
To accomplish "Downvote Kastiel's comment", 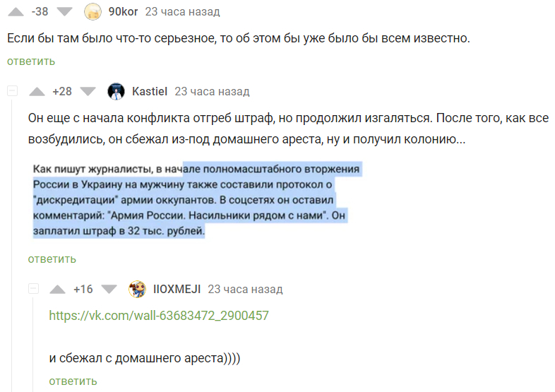I will (x=88, y=91).
